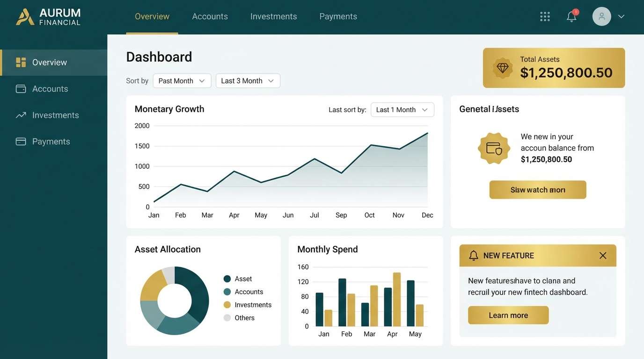The height and width of the screenshot is (359, 644).
Task: Click the Learn more button
Action: [508, 315]
